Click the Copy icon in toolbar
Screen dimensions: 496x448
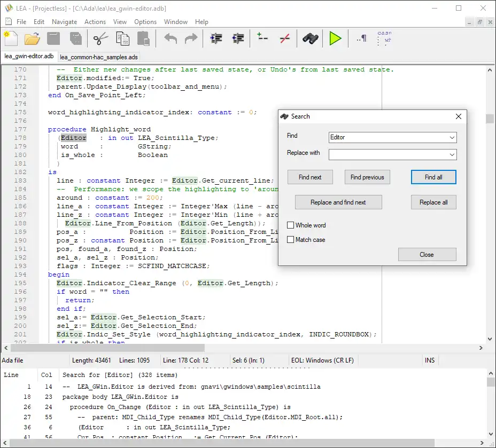[x=123, y=38]
